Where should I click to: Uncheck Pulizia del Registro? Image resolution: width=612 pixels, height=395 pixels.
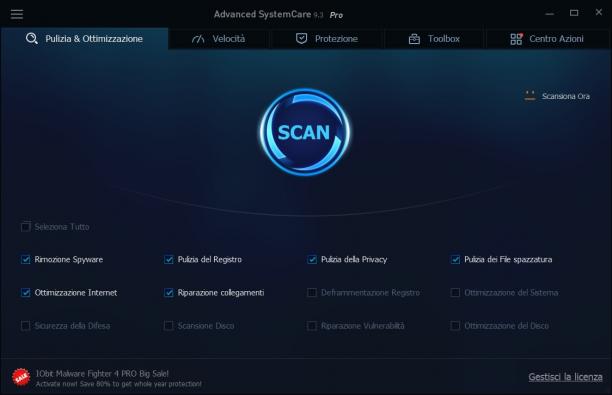(x=169, y=260)
